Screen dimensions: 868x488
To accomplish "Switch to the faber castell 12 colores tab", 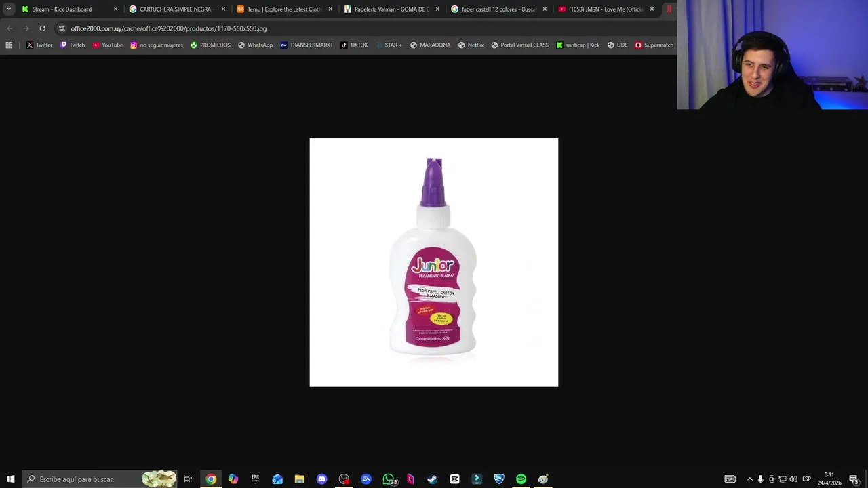I will (498, 9).
